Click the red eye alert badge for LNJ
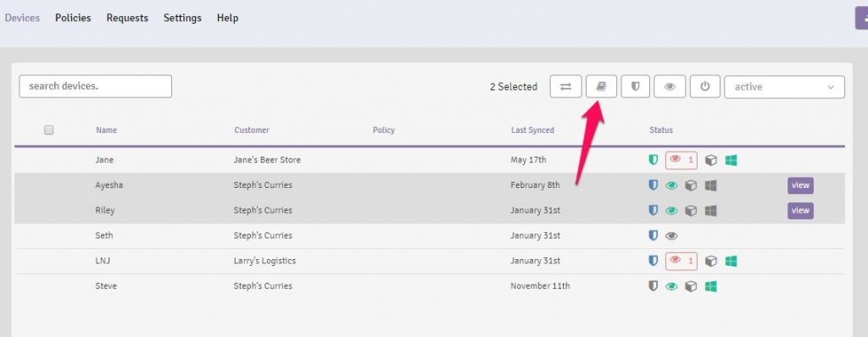This screenshot has width=868, height=337. (x=682, y=261)
